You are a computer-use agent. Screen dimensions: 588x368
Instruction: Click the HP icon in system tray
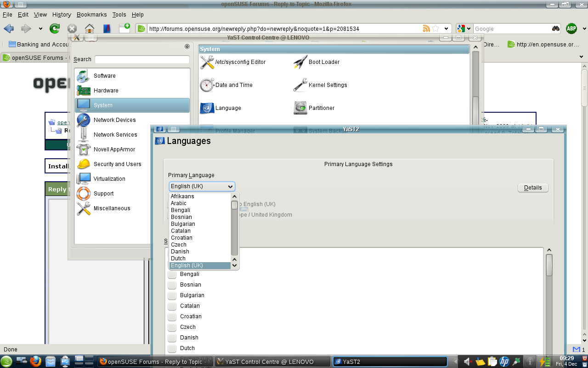[x=504, y=362]
